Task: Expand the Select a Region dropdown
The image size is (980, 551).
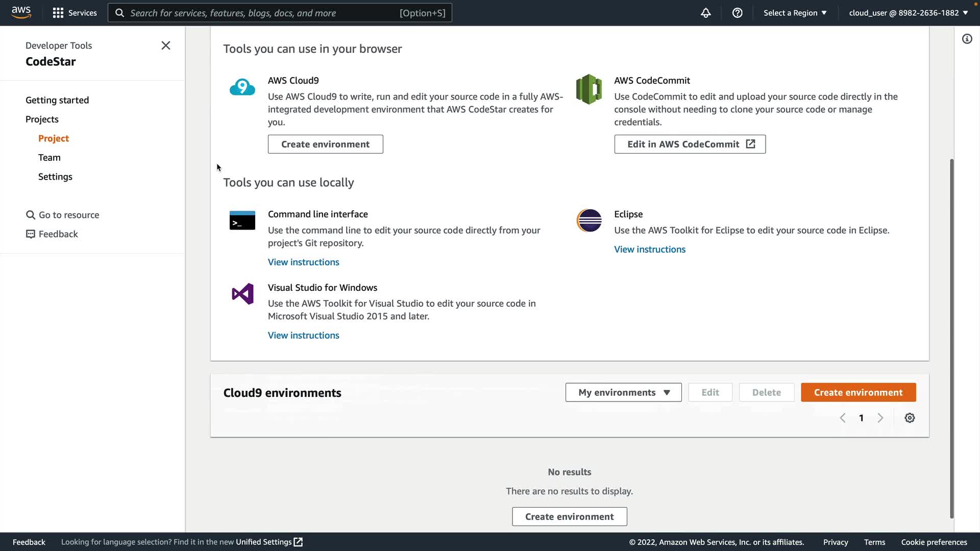Action: 795,13
